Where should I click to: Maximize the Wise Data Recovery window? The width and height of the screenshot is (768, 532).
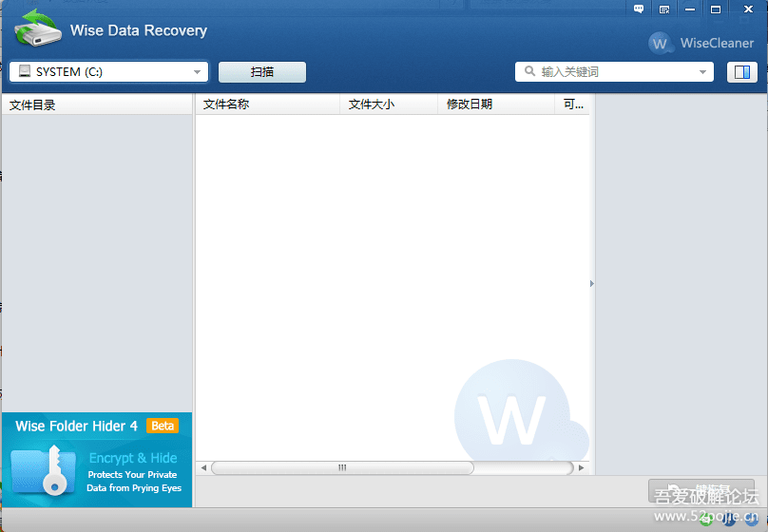pos(716,9)
